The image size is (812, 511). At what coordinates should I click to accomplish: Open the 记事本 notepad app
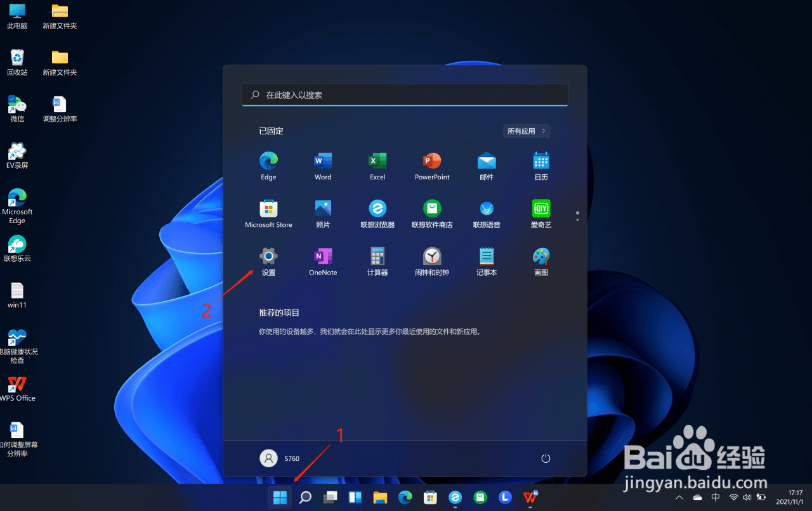point(487,261)
